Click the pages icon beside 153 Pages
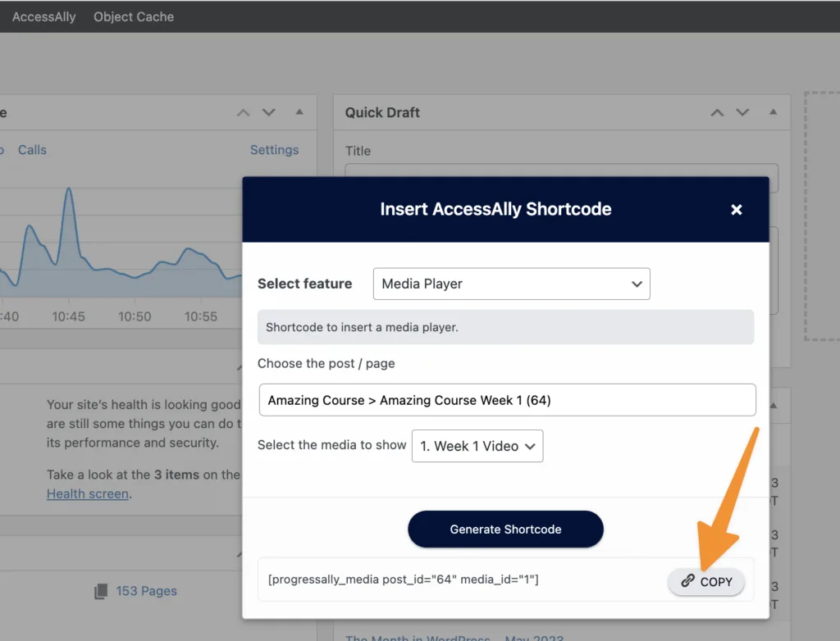The height and width of the screenshot is (641, 840). pos(101,591)
